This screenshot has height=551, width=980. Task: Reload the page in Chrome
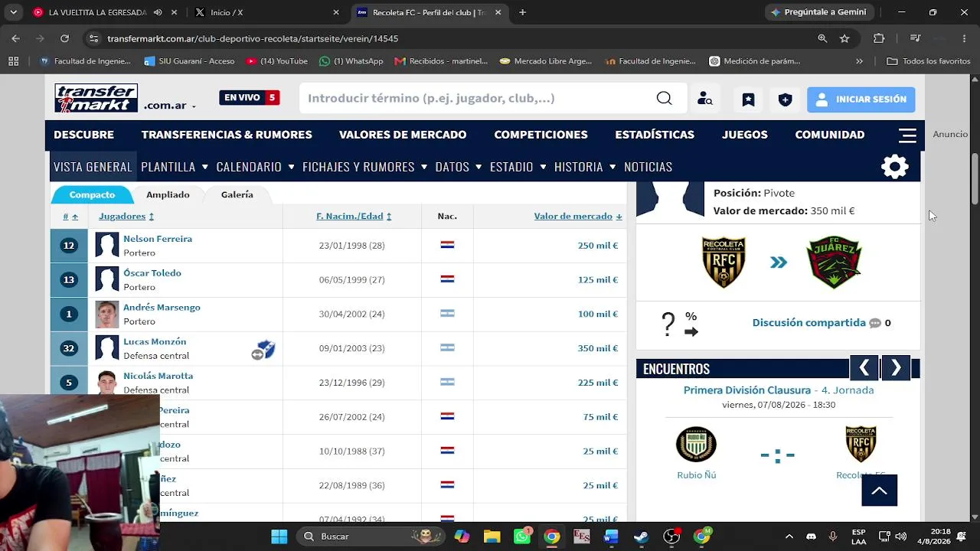(x=64, y=38)
